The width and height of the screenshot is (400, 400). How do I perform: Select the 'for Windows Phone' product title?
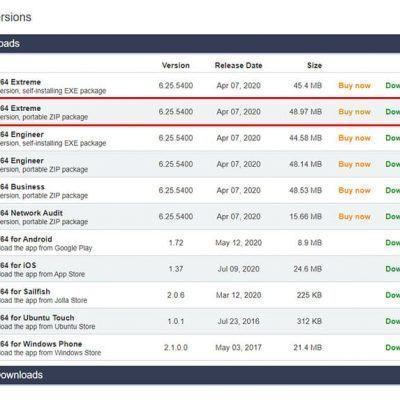coord(41,344)
